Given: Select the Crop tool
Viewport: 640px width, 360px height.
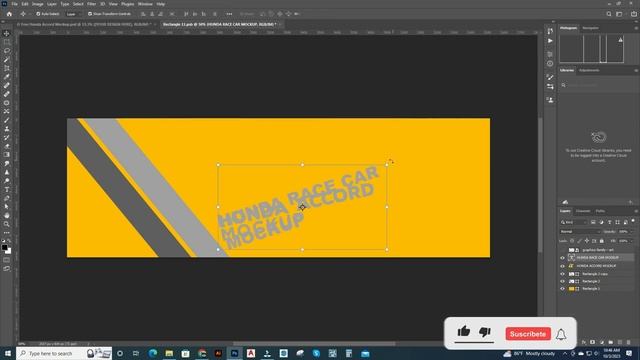Looking at the screenshot, I should [x=7, y=68].
